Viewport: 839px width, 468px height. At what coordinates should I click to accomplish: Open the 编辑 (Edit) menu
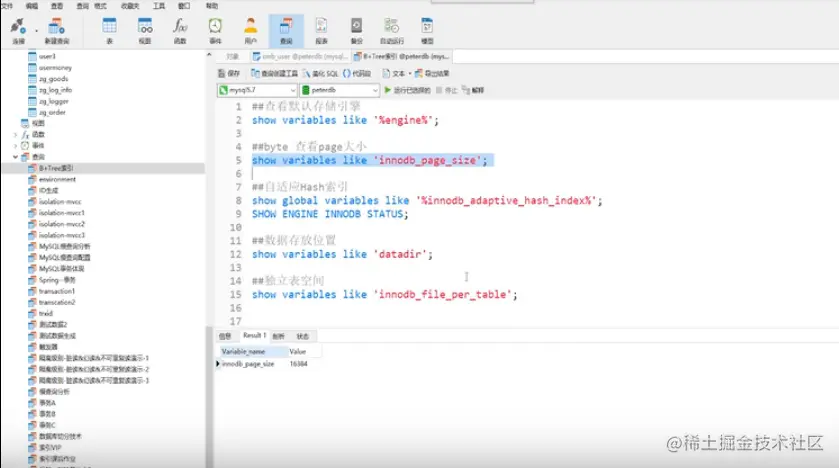tap(32, 6)
